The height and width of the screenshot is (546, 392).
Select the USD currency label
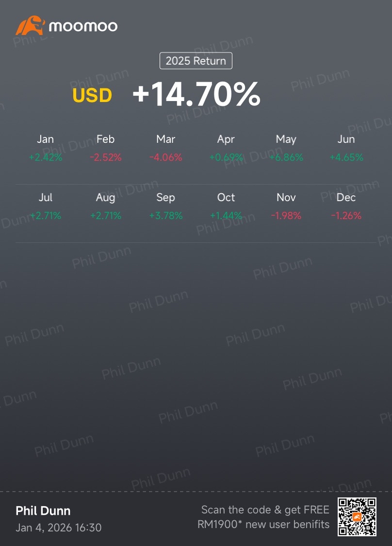pyautogui.click(x=92, y=96)
